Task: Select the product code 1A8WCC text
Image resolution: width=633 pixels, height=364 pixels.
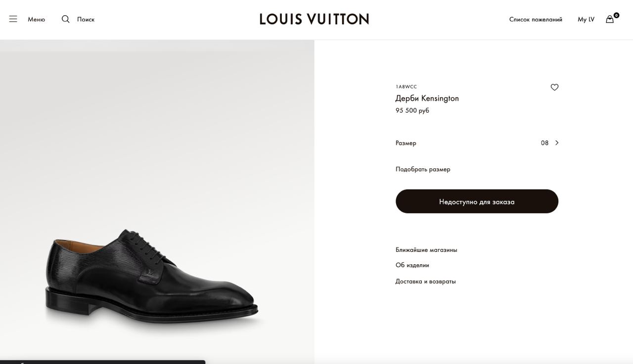Action: point(406,87)
